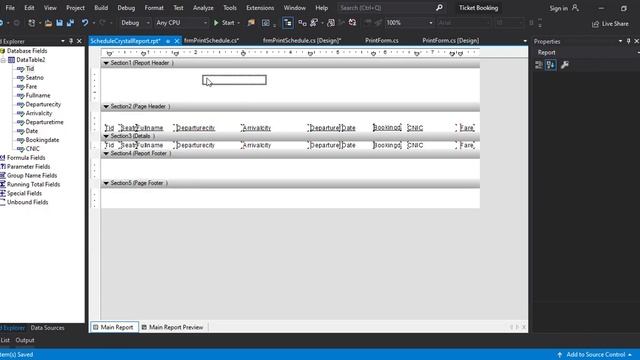Select Departurecity header label in Page Header
The width and height of the screenshot is (640, 360).
pyautogui.click(x=196, y=128)
